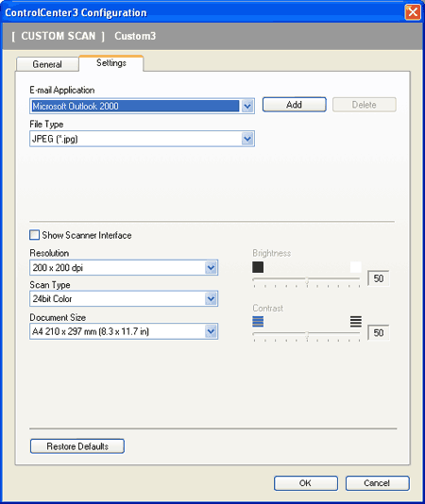Click the Brightness slider handle

[x=307, y=280]
